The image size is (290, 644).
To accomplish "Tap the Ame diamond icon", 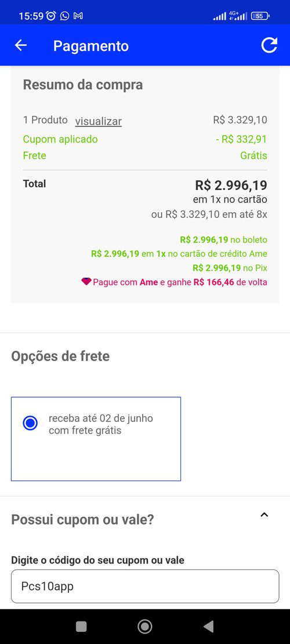I will pyautogui.click(x=86, y=281).
